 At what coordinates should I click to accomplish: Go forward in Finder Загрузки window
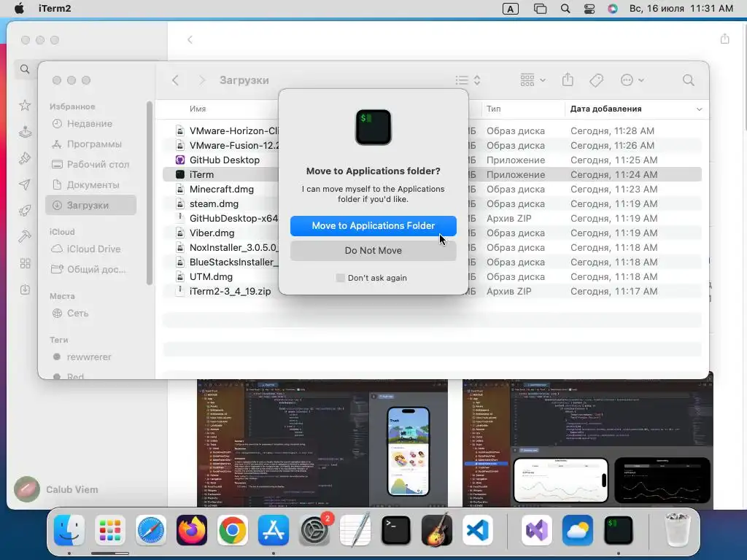(x=201, y=80)
